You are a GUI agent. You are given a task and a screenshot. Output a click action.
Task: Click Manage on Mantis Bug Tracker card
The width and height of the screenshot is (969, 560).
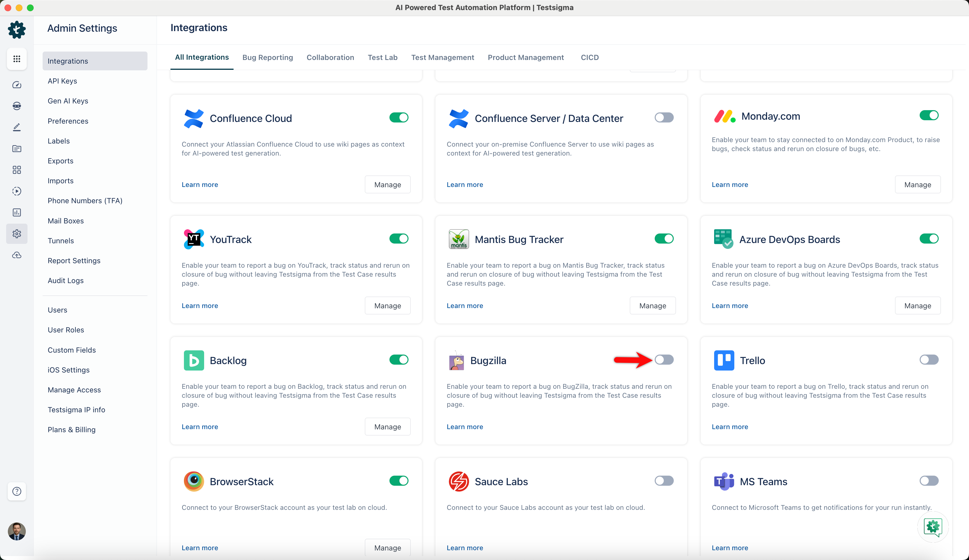pyautogui.click(x=652, y=306)
